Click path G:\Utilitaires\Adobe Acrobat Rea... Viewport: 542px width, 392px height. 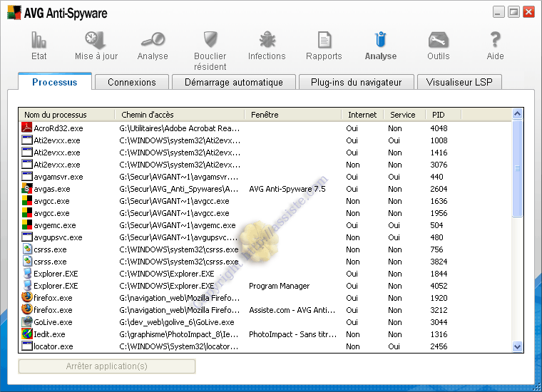point(180,128)
